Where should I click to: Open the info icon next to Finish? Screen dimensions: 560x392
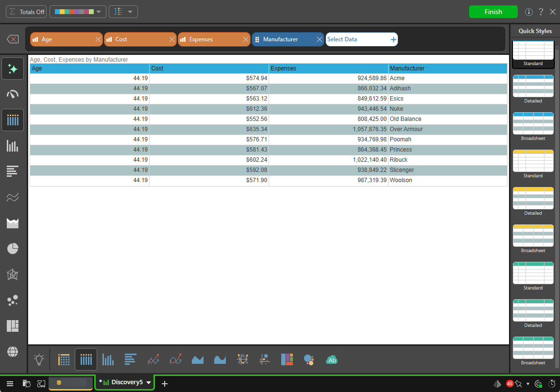529,12
